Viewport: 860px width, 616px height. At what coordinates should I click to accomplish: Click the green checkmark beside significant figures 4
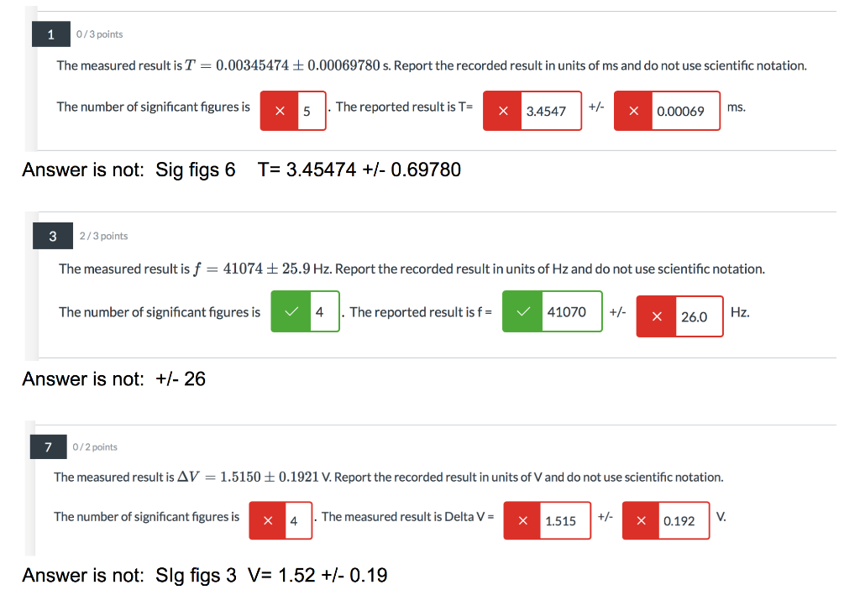(x=291, y=311)
